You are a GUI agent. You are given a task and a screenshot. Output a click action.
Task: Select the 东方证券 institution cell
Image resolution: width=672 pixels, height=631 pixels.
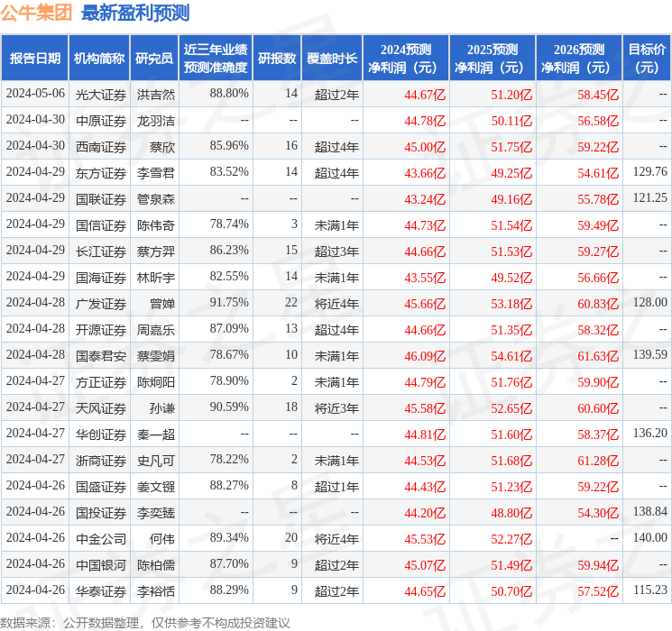click(x=101, y=173)
